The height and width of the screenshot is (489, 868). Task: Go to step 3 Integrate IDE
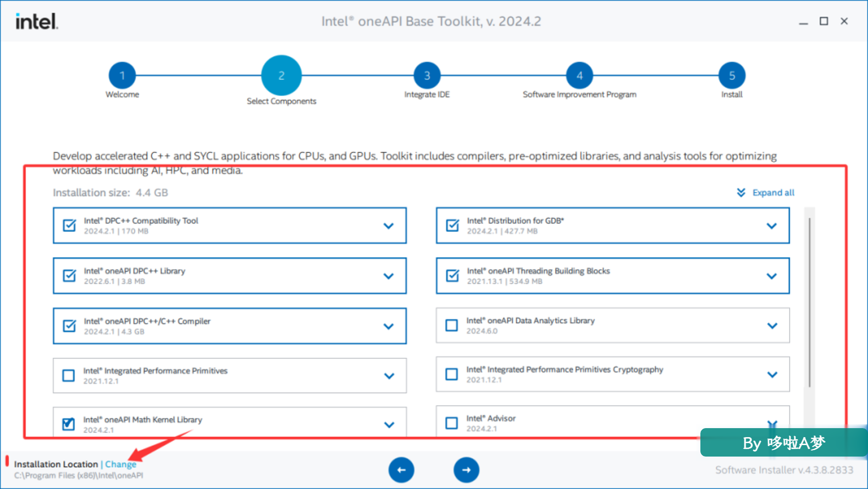427,75
